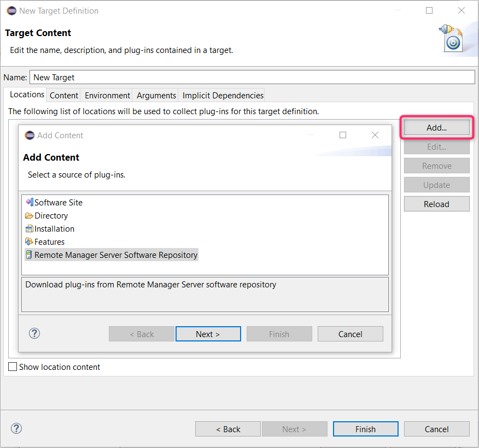Viewport: 479px width, 448px height.
Task: Click the Software Site icon
Action: pyautogui.click(x=30, y=202)
